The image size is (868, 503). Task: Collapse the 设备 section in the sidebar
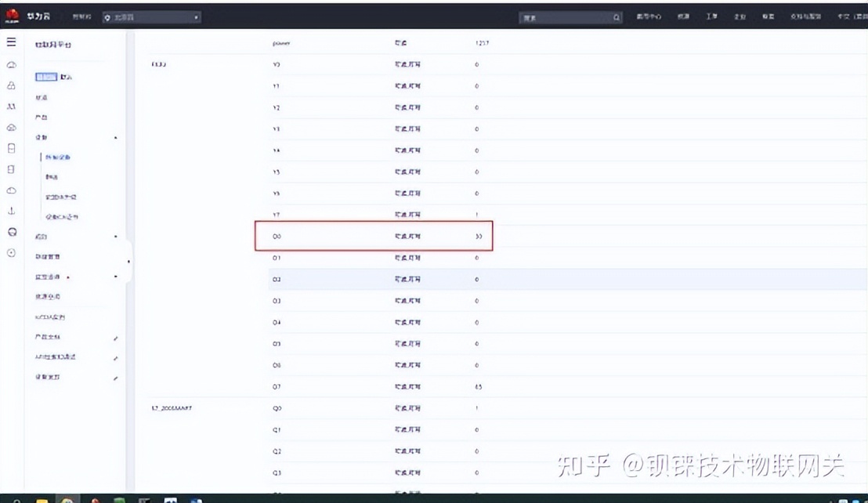click(x=116, y=137)
